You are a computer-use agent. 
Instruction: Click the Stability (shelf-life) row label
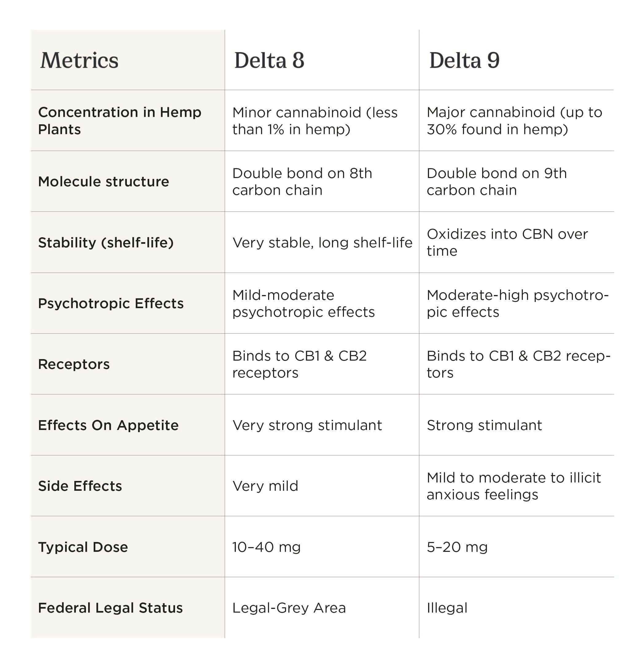(x=106, y=242)
